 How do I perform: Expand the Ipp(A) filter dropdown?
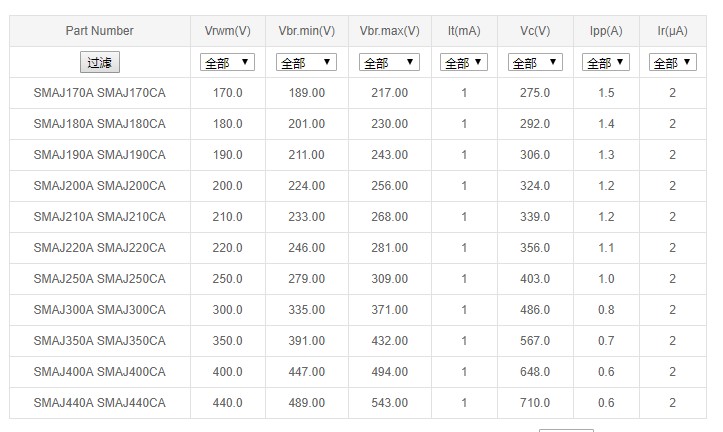click(606, 62)
